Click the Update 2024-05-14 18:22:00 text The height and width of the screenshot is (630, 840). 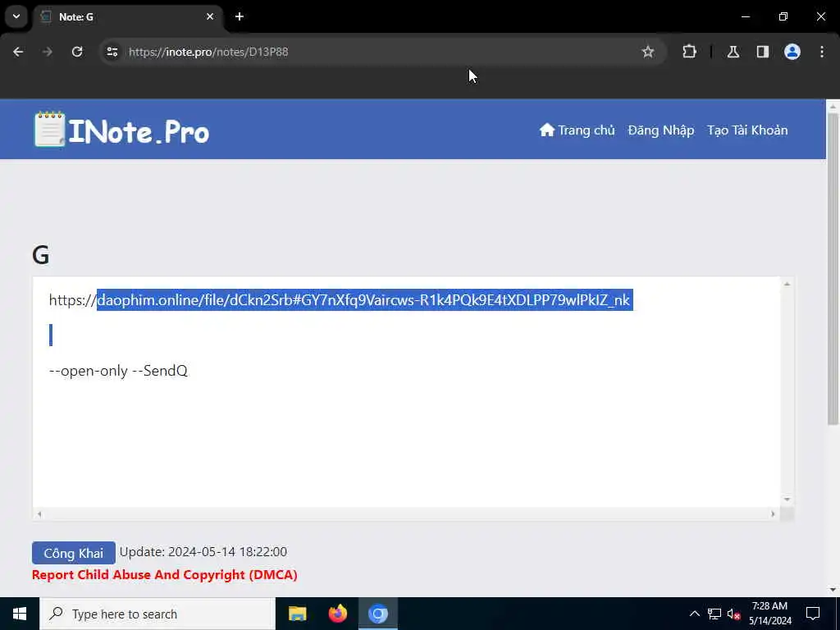point(203,552)
